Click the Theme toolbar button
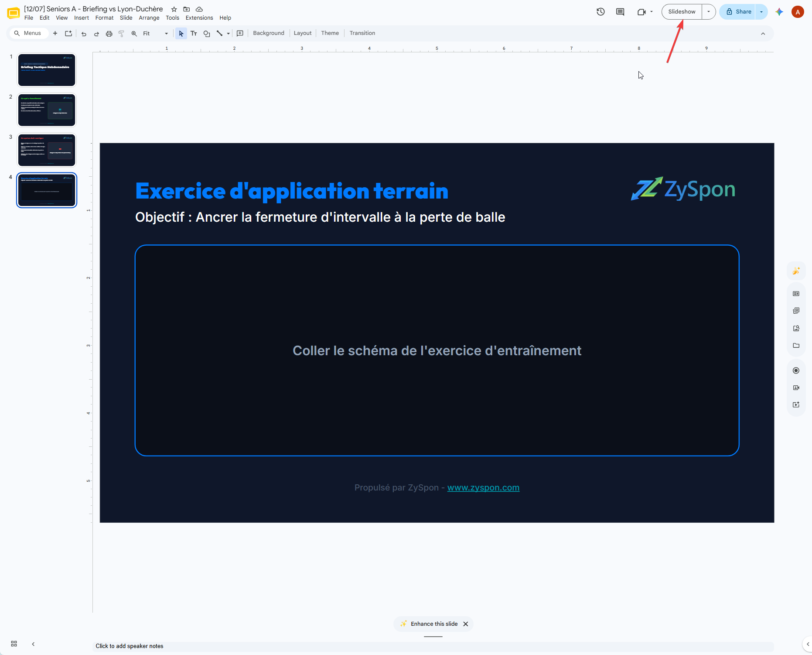 tap(330, 33)
